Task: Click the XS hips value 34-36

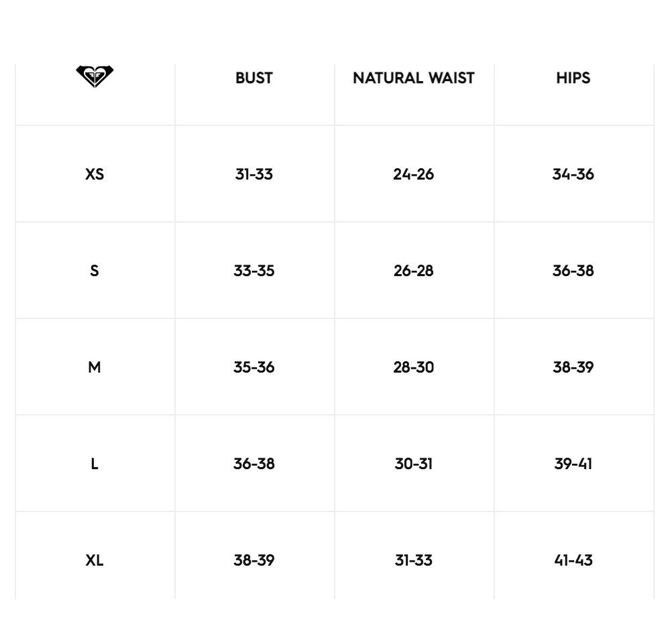Action: click(573, 174)
